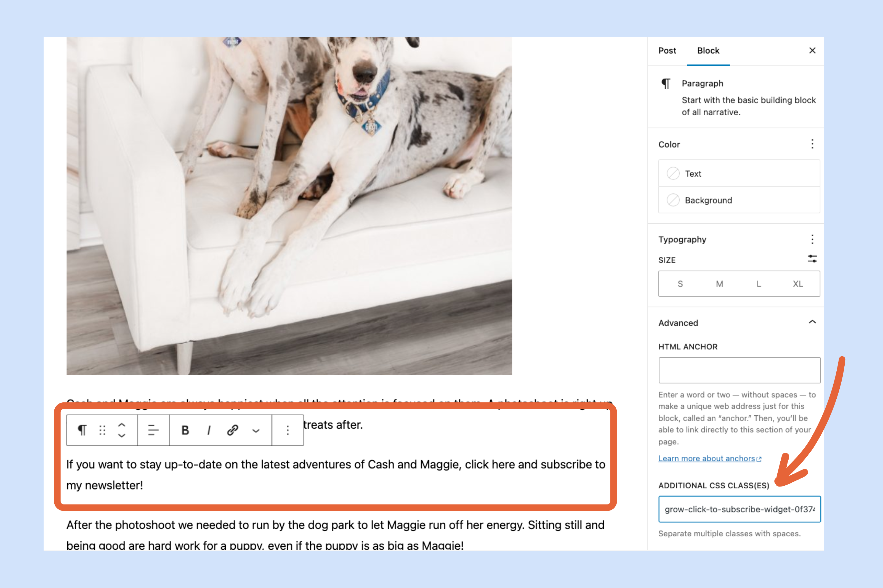Move block down with arrow
The width and height of the screenshot is (883, 588).
click(x=121, y=436)
